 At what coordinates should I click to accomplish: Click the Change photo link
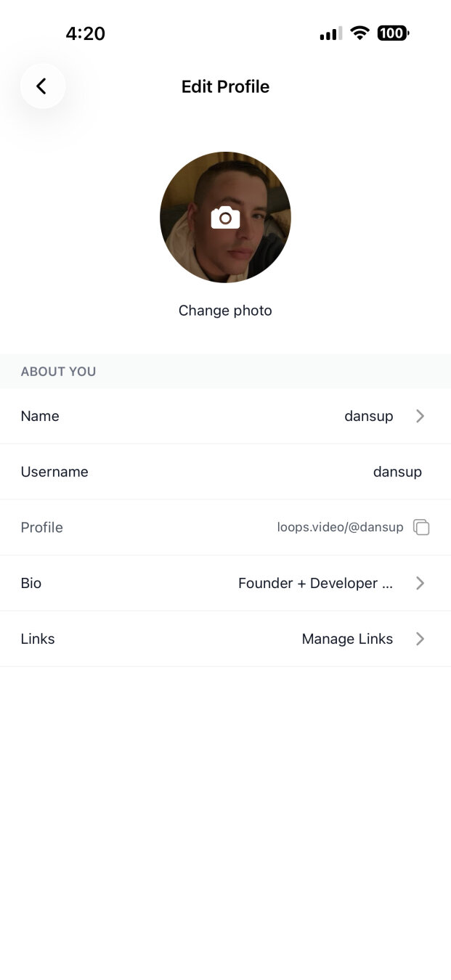pyautogui.click(x=225, y=311)
